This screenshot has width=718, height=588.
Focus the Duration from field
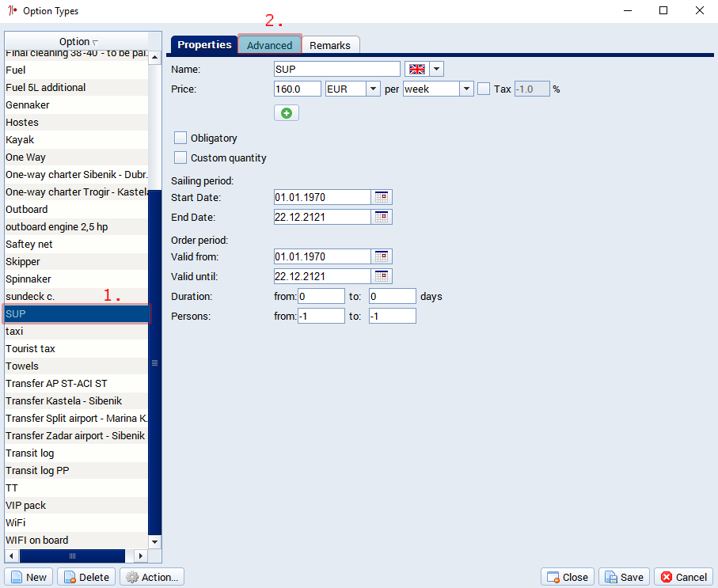(321, 296)
